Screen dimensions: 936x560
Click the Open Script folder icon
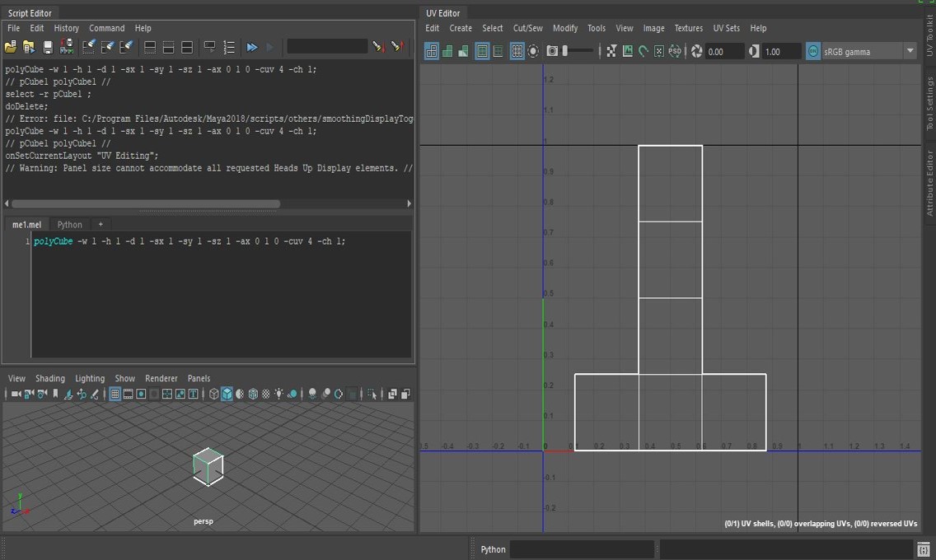coord(10,47)
